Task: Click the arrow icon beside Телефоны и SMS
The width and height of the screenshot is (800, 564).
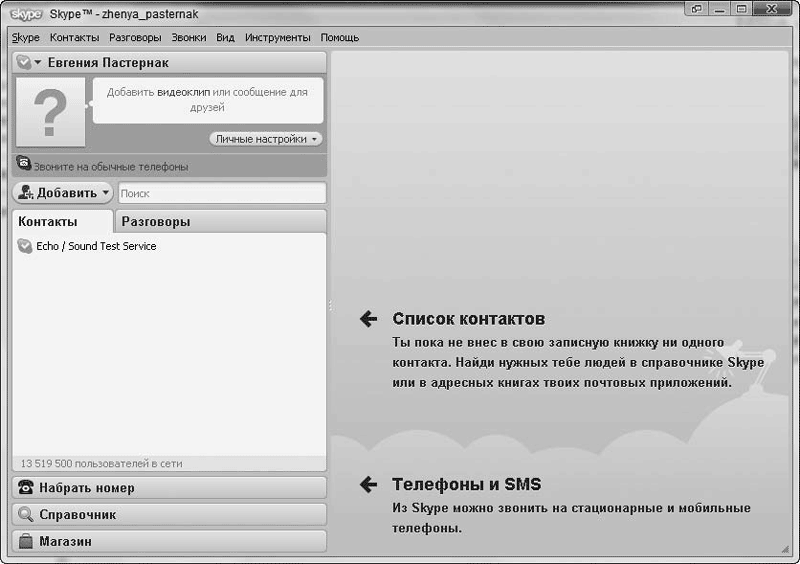Action: (x=368, y=485)
